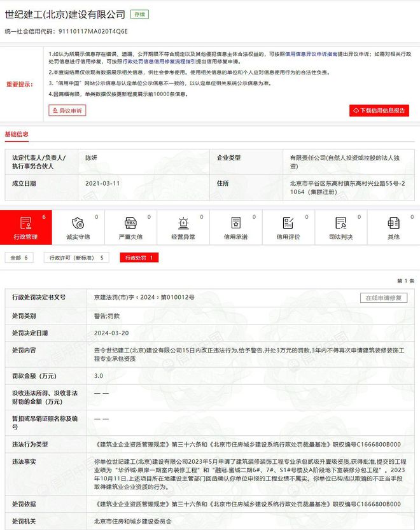Click the 在线申请修复 button

click(x=384, y=298)
